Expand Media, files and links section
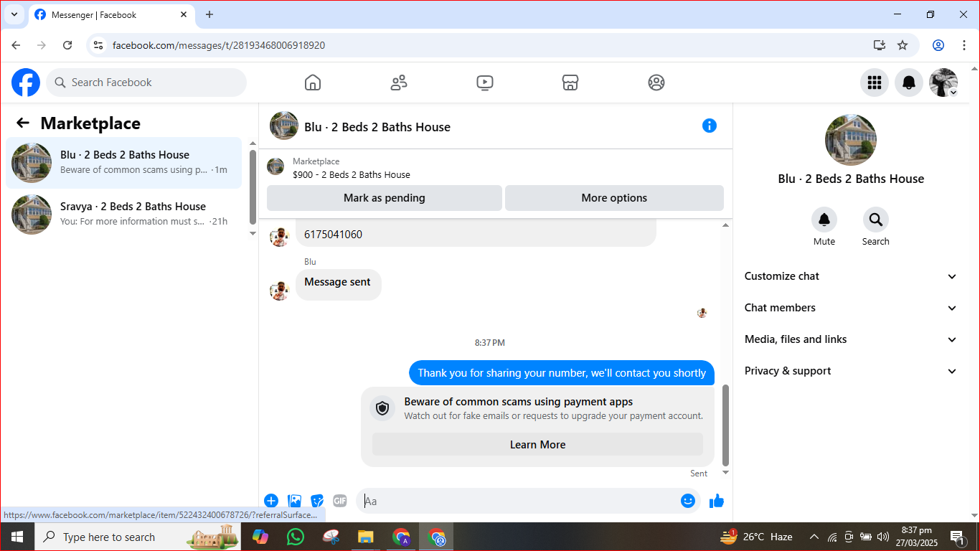This screenshot has height=551, width=980. pyautogui.click(x=851, y=339)
